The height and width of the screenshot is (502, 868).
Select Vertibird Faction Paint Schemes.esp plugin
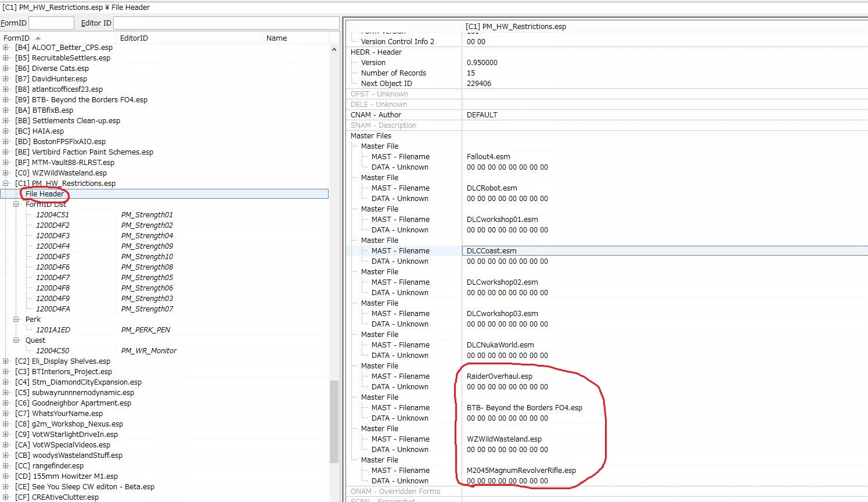pyautogui.click(x=84, y=152)
